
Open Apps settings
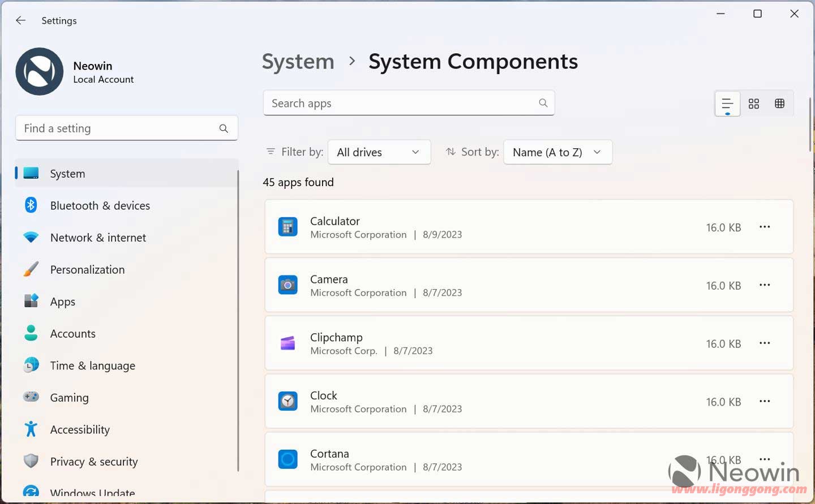pyautogui.click(x=127, y=301)
